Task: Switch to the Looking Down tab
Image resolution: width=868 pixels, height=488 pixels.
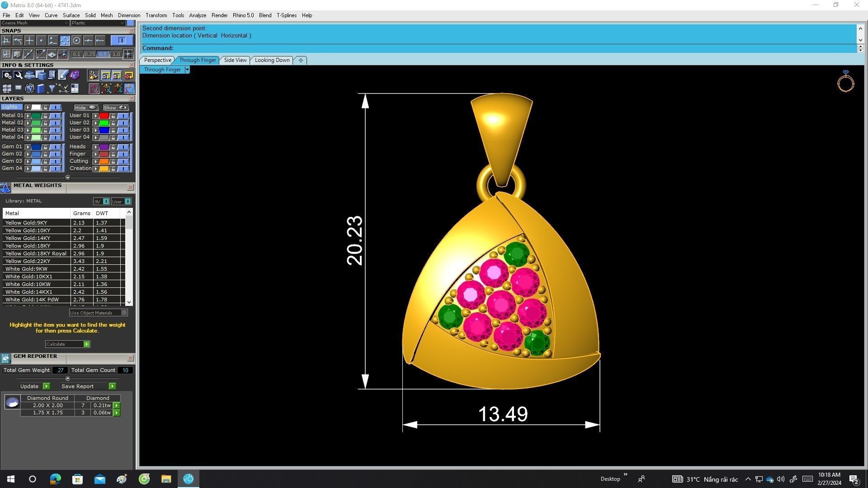Action: pyautogui.click(x=272, y=60)
